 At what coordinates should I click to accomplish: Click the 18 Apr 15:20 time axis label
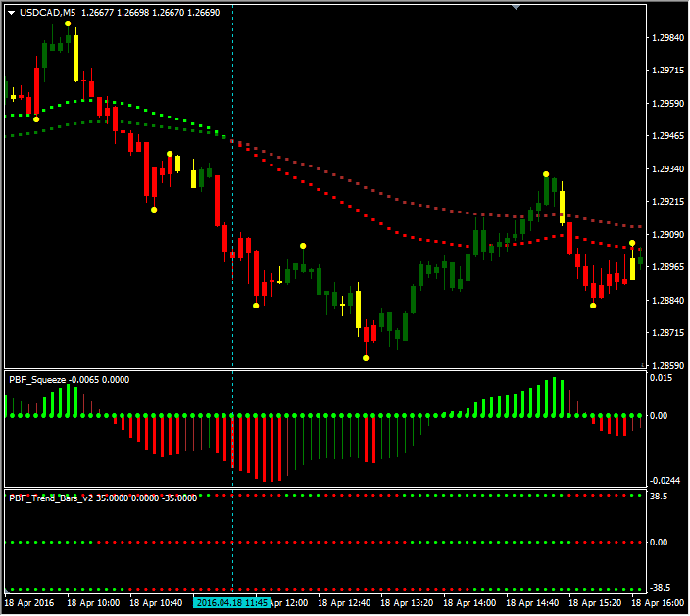click(595, 603)
